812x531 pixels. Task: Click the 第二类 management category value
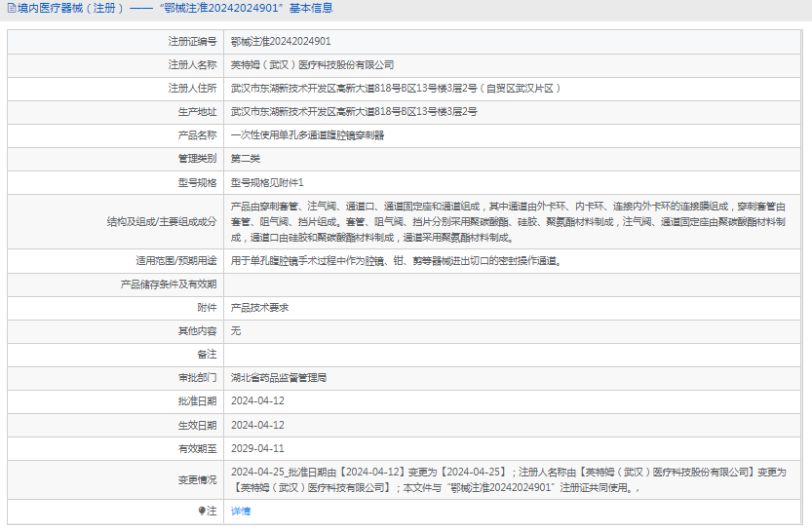tap(246, 159)
